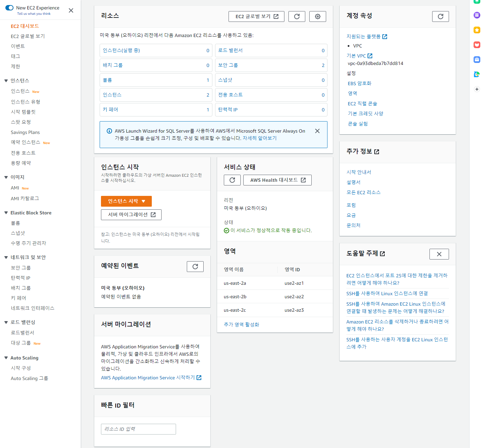
Task: Open 인스턴스 유형 in sidebar
Action: [26, 102]
